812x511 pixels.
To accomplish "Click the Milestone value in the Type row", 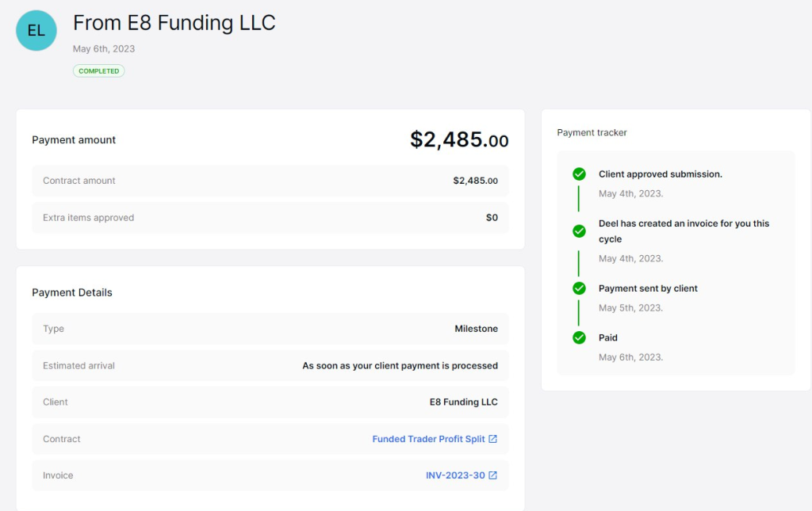I will (x=476, y=329).
